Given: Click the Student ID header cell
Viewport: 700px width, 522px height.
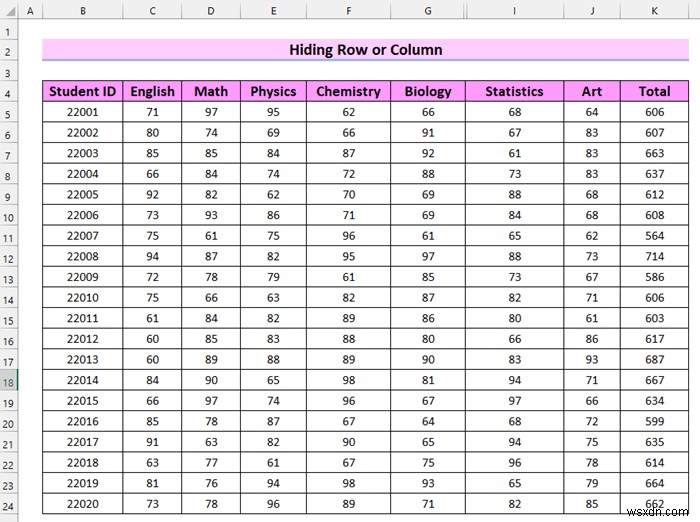Looking at the screenshot, I should tap(83, 92).
